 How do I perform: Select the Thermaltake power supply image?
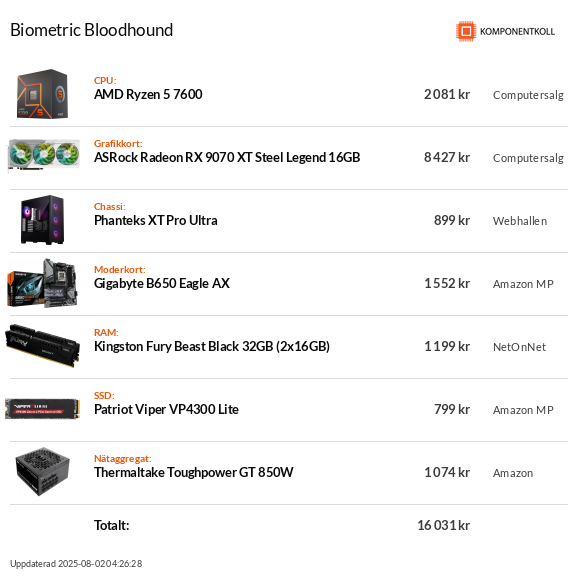click(43, 472)
